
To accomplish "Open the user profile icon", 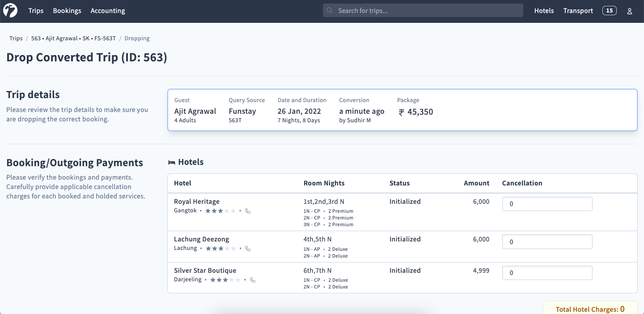I will (630, 11).
